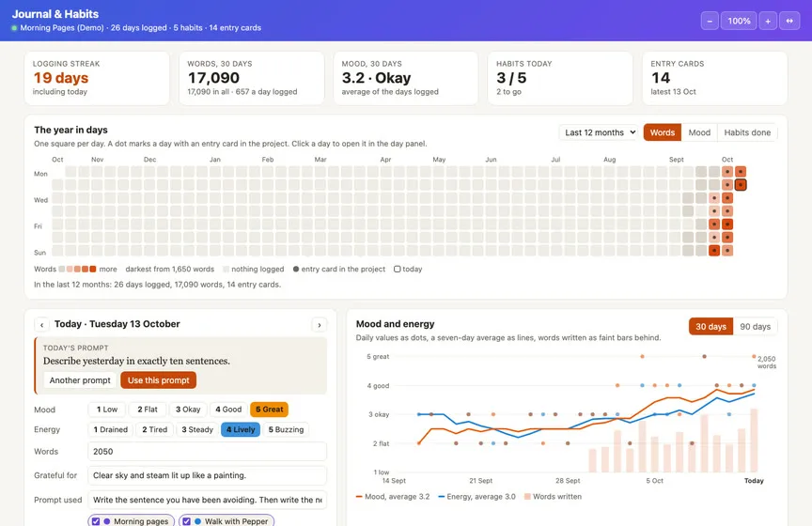Set mood to 3 Okay
This screenshot has height=526, width=812.
[x=187, y=410]
